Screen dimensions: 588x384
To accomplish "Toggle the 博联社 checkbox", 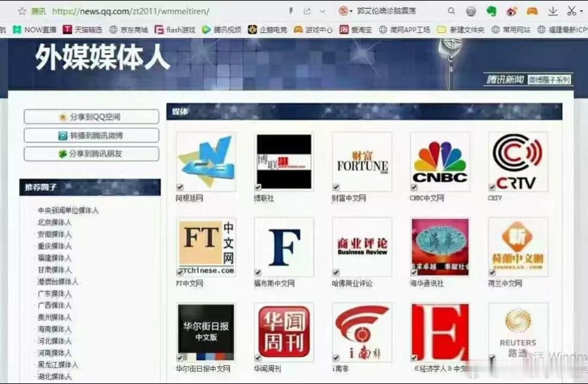I will point(258,187).
